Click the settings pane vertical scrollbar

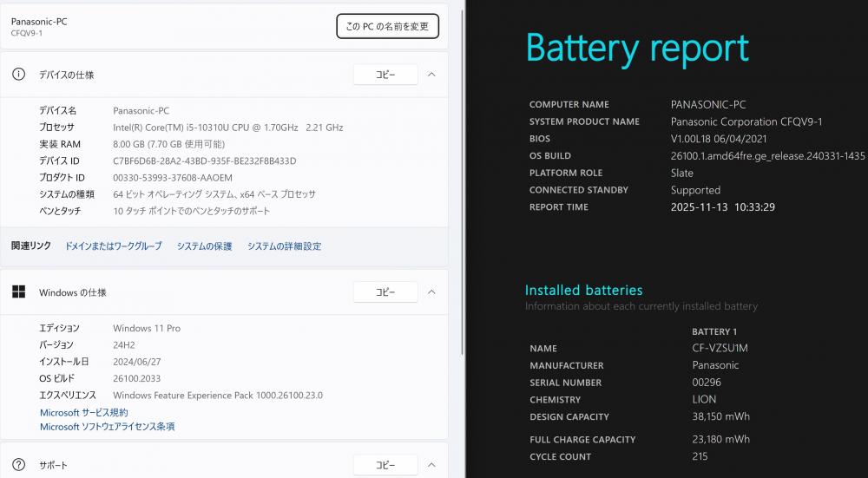(x=461, y=174)
